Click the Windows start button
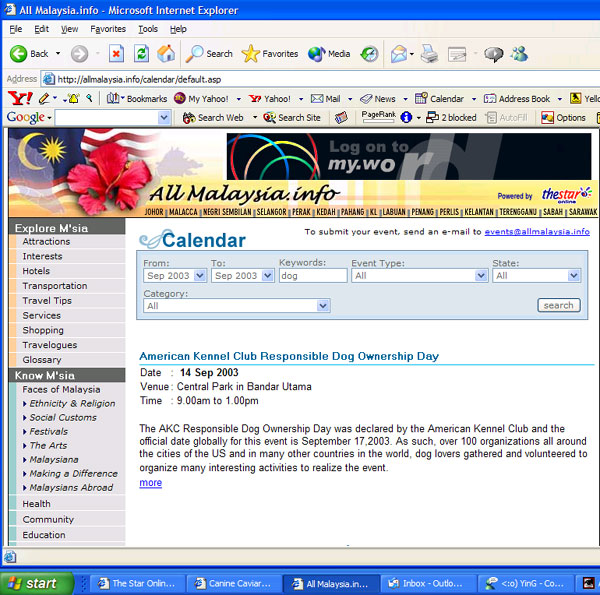Viewport: 600px width, 595px height. pyautogui.click(x=37, y=583)
